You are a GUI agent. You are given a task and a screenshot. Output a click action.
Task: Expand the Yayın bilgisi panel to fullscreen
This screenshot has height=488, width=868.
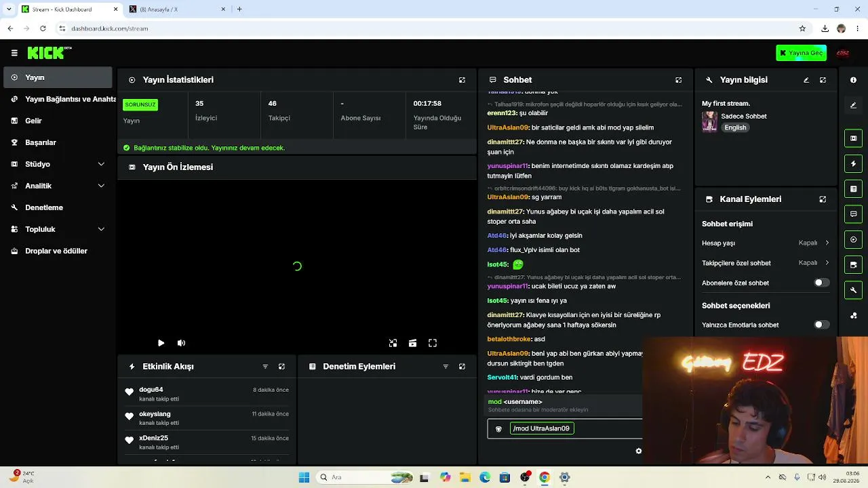click(x=823, y=80)
